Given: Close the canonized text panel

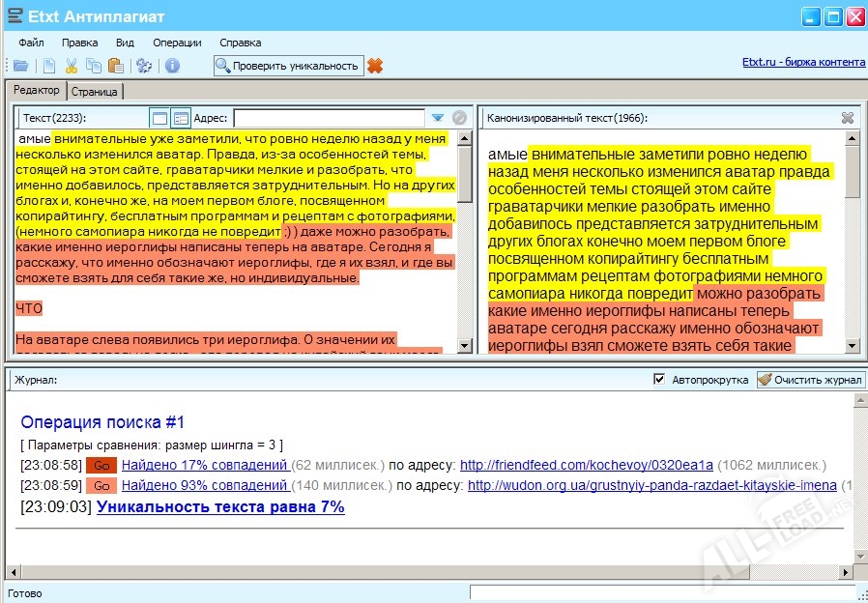Looking at the screenshot, I should 848,118.
